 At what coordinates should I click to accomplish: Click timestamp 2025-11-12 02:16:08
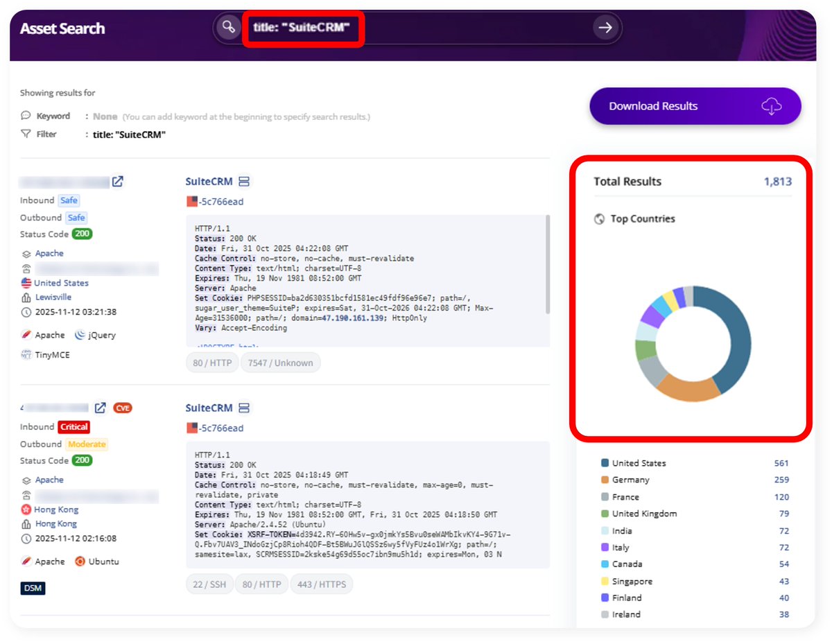tap(76, 539)
